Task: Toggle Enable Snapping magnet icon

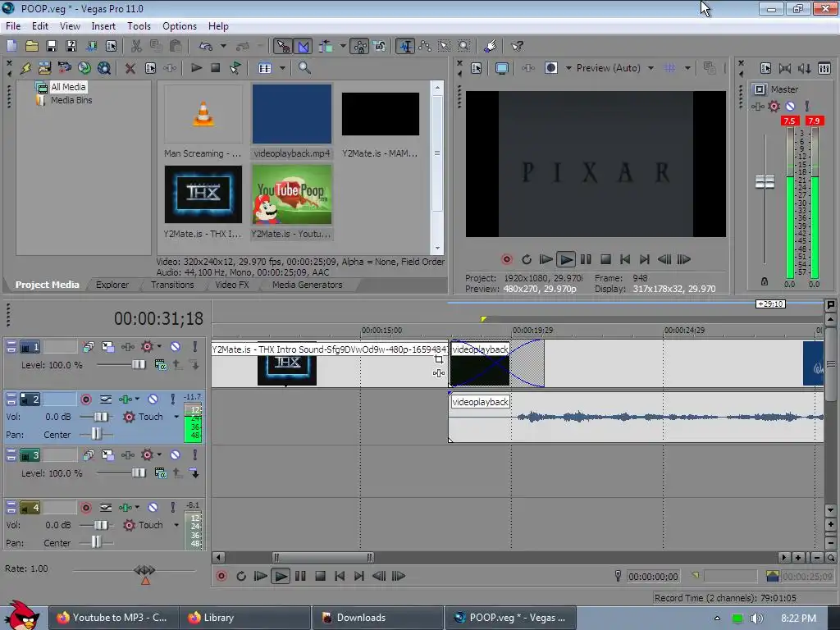Action: click(283, 46)
